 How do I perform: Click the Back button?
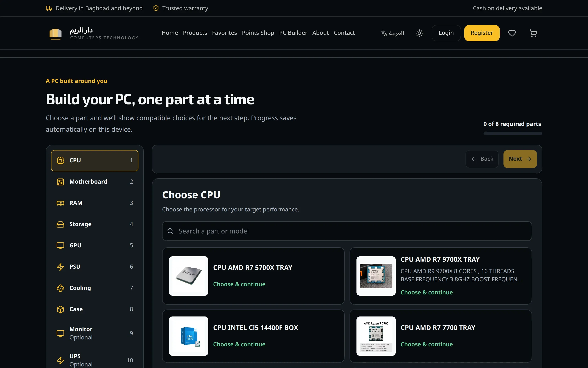[482, 159]
